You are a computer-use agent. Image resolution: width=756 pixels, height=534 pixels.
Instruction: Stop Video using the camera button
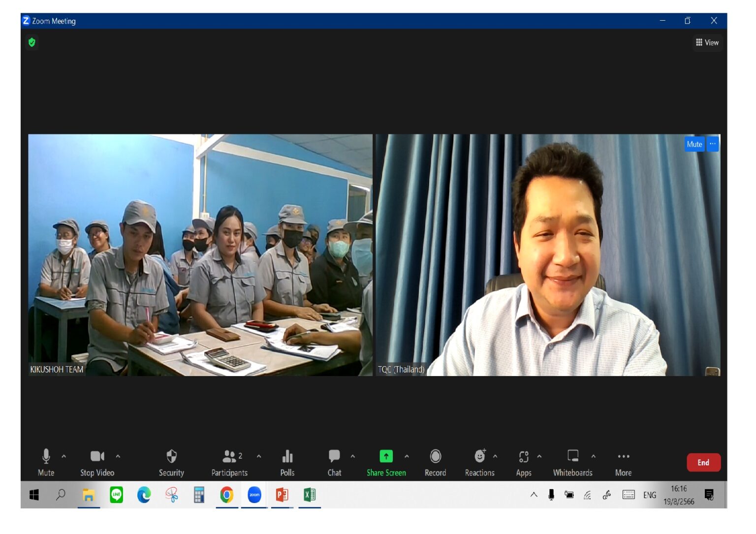[x=97, y=457]
